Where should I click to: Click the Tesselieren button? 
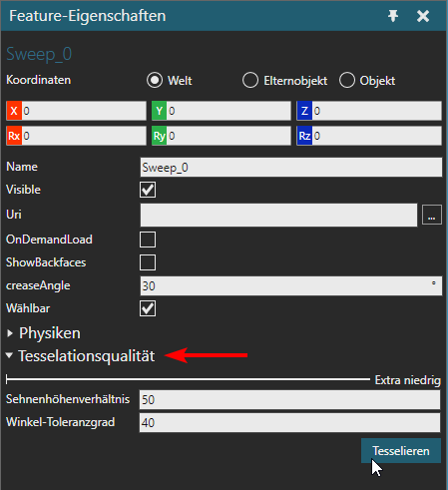(401, 451)
